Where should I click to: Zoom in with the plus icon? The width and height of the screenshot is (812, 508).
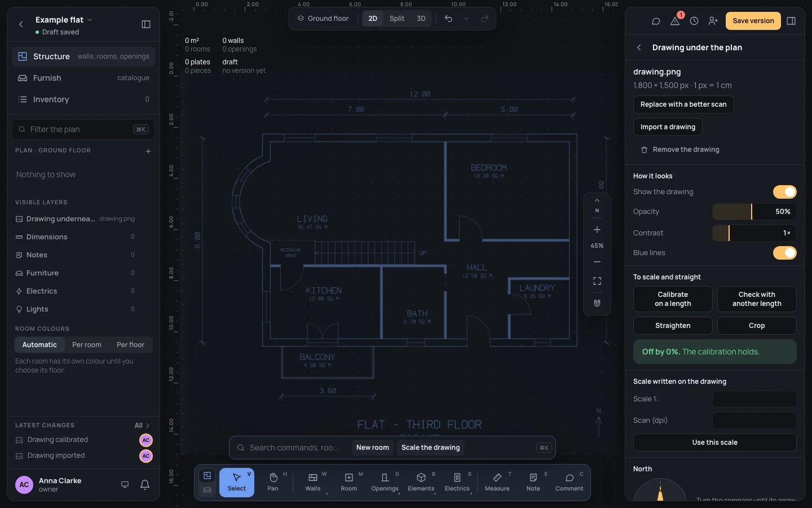point(597,230)
